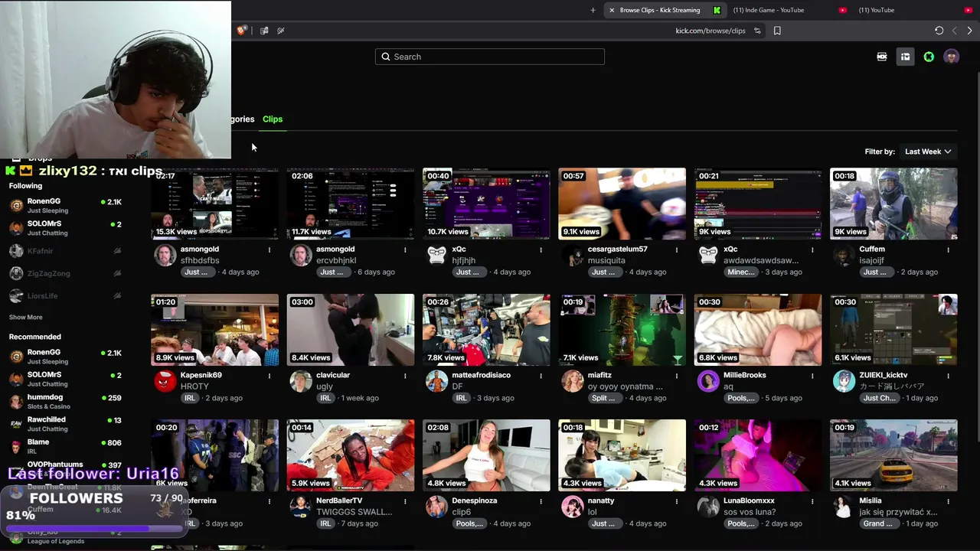Click the green Kick icon in header
This screenshot has width=980, height=551.
click(929, 57)
